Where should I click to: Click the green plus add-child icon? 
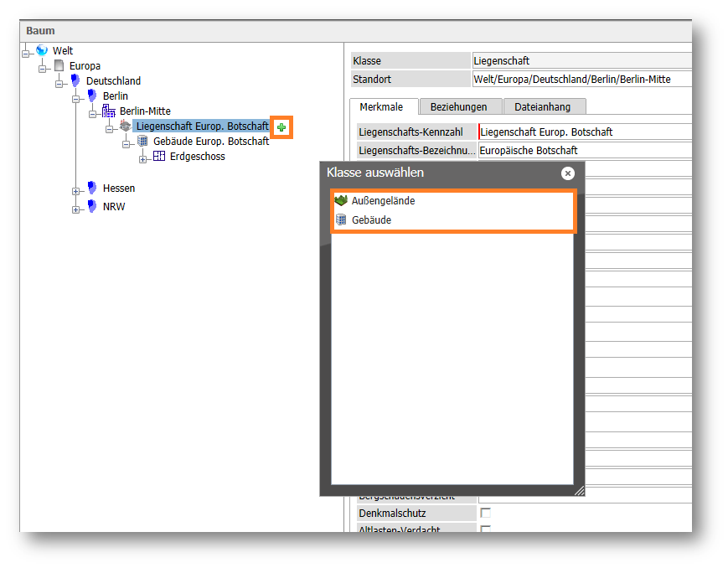click(281, 127)
